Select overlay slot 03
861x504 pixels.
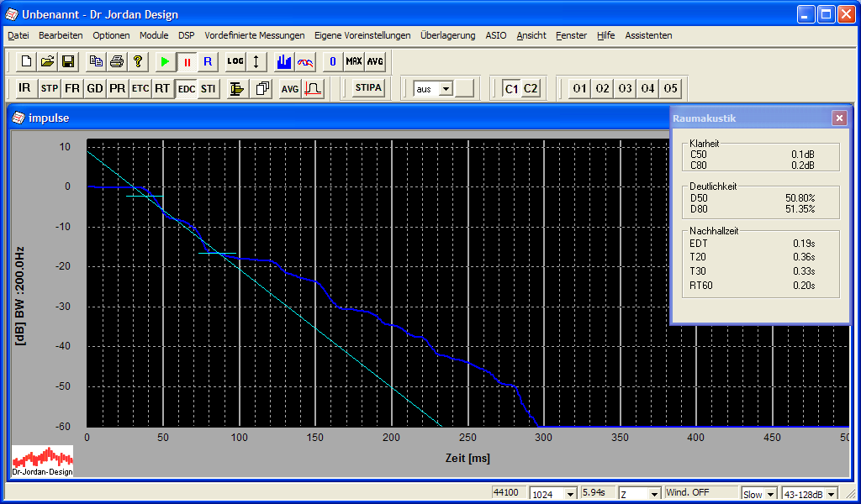(625, 88)
